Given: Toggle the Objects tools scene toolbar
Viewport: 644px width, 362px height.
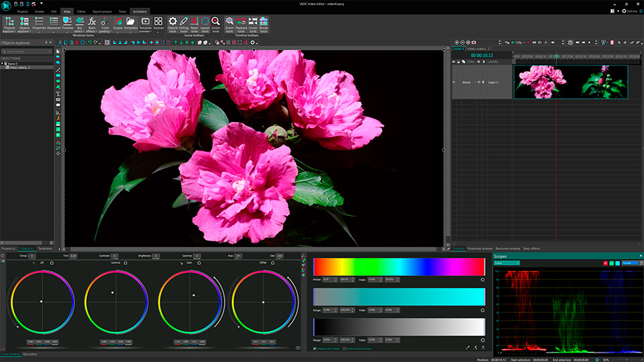Looking at the screenshot, I should coord(173,25).
